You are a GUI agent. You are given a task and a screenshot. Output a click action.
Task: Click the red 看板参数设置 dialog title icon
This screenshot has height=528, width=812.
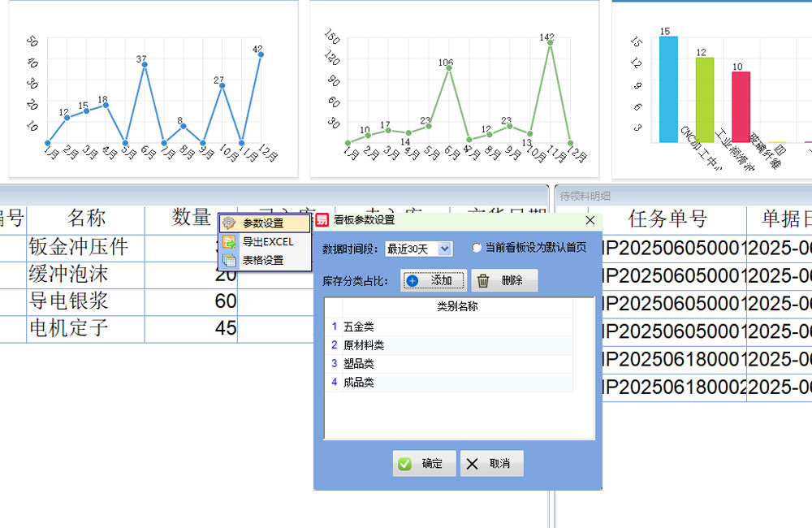pyautogui.click(x=323, y=220)
